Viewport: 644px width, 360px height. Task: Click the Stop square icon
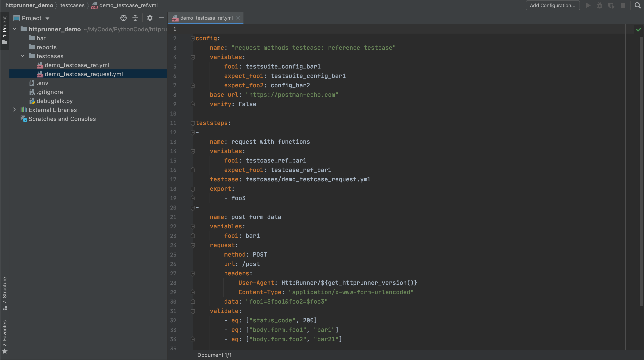(x=623, y=5)
